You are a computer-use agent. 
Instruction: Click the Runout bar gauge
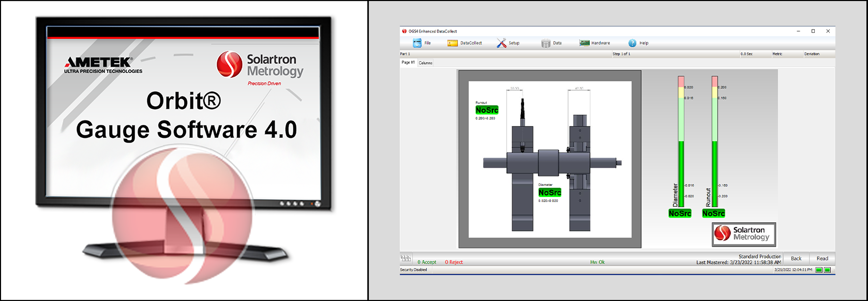point(714,141)
